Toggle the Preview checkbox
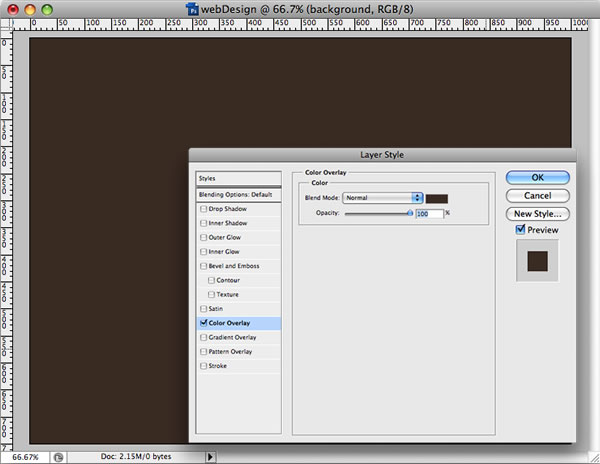Viewport: 600px width, 464px height. click(x=520, y=230)
